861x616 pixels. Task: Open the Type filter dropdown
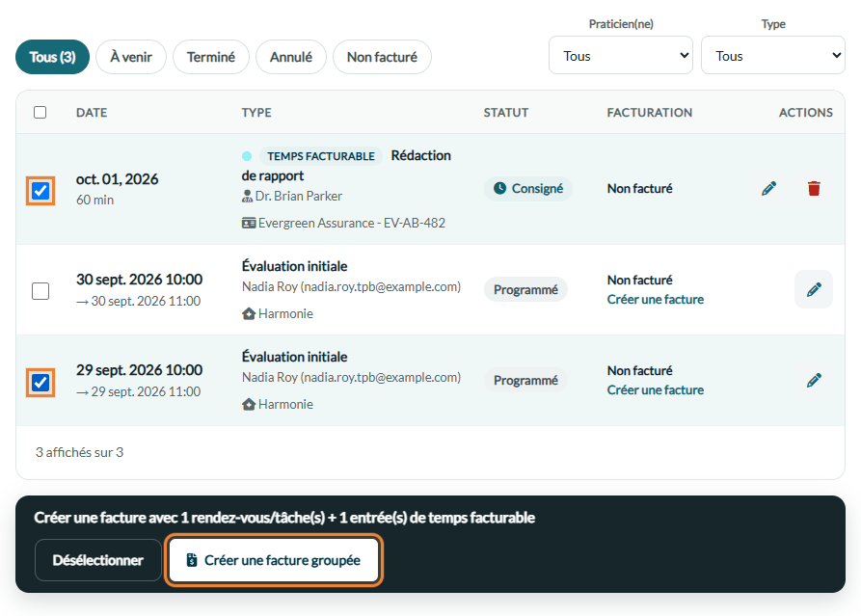(772, 56)
